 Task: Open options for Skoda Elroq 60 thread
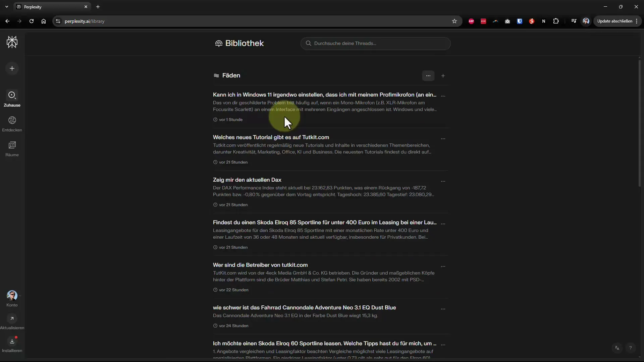443,345
